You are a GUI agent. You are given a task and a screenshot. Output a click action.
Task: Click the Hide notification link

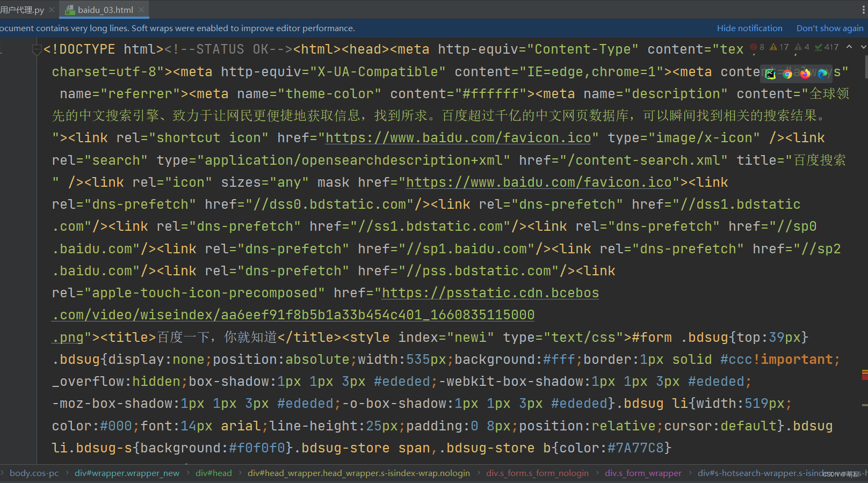pyautogui.click(x=749, y=28)
